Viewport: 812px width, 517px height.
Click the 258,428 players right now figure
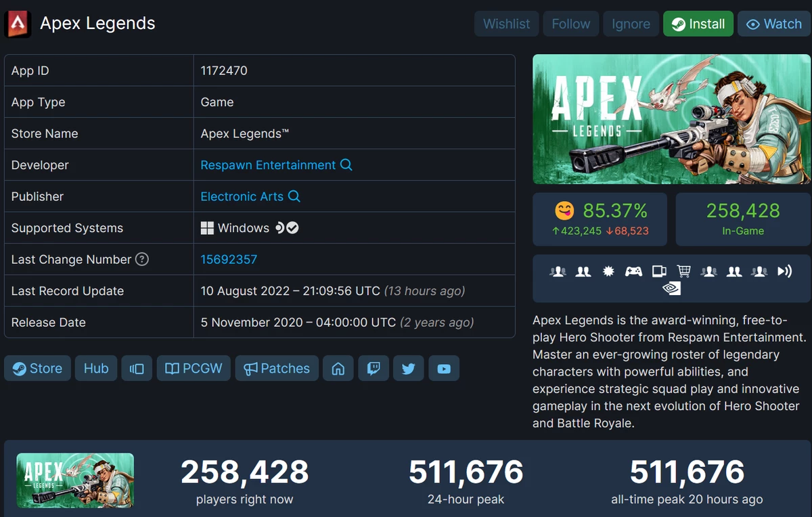click(244, 472)
